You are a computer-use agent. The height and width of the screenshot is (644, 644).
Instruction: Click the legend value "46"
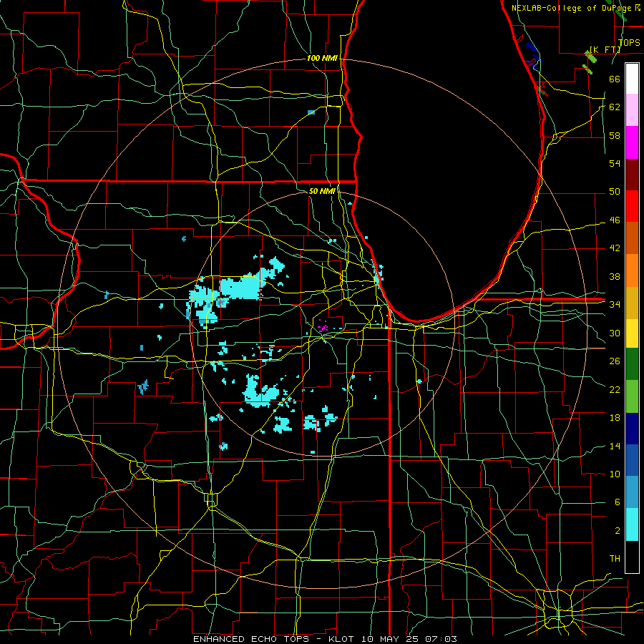pos(615,220)
